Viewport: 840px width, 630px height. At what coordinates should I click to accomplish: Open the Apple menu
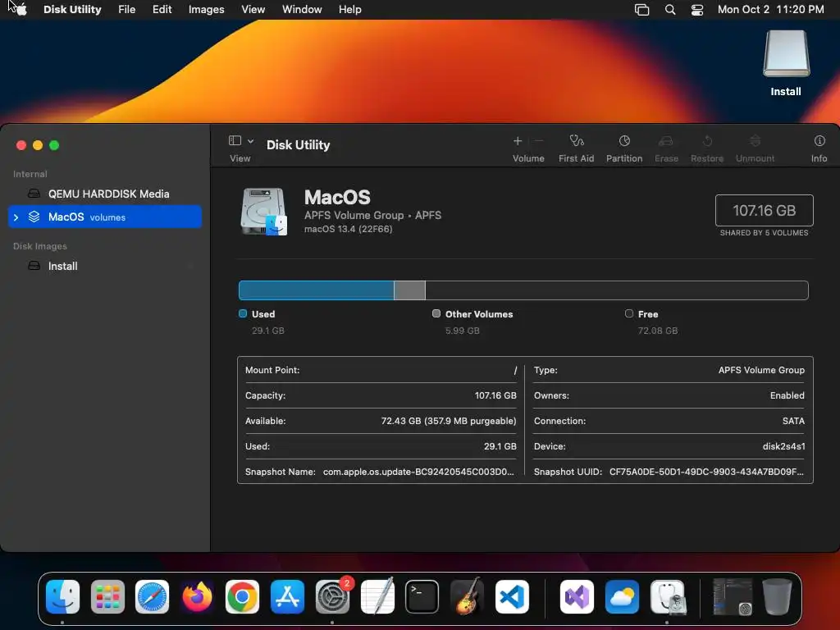click(x=21, y=10)
